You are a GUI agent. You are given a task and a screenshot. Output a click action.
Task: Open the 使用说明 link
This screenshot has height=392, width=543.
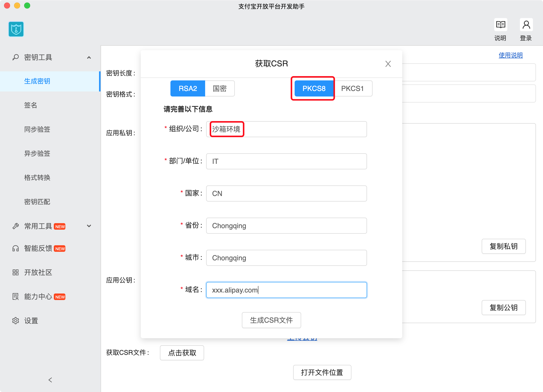click(x=511, y=55)
